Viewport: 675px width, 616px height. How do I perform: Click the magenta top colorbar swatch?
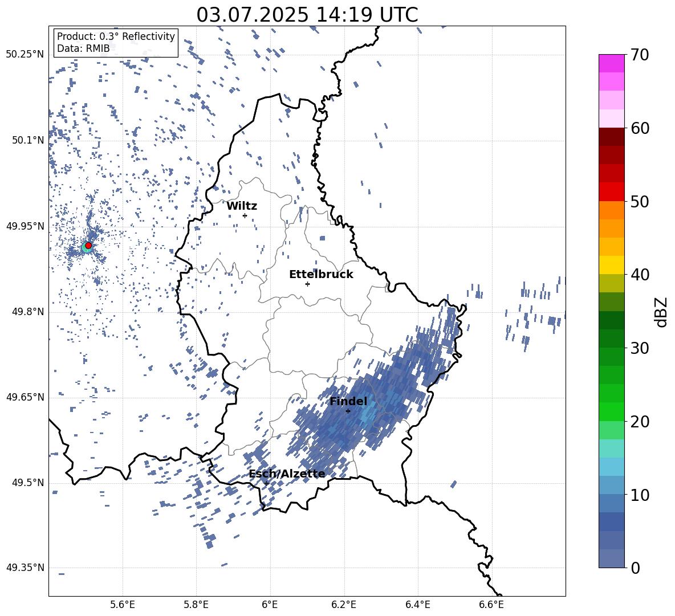click(611, 64)
